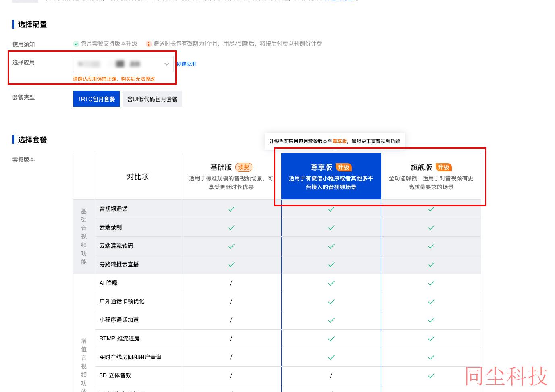The width and height of the screenshot is (555, 392).
Task: Click the RTMP 推流进房 row label
Action: tap(119, 338)
